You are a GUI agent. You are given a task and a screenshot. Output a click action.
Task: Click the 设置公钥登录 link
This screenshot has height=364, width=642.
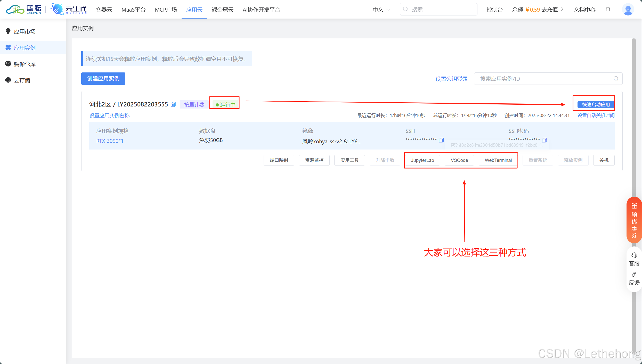(x=451, y=79)
